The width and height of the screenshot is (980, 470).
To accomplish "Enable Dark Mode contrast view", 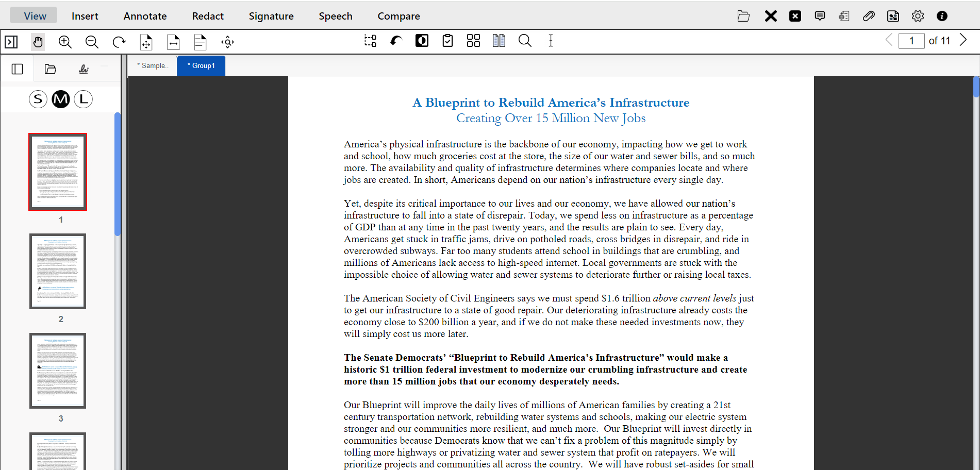I will pyautogui.click(x=422, y=40).
